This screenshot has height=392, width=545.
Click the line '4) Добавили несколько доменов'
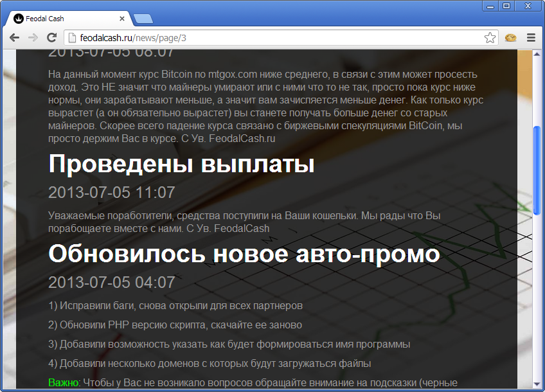(210, 364)
